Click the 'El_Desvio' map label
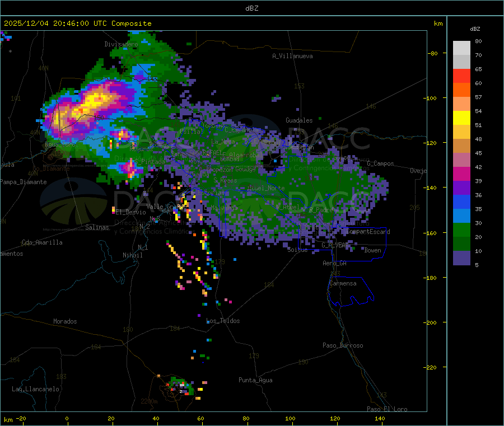504x426 pixels. pos(130,212)
